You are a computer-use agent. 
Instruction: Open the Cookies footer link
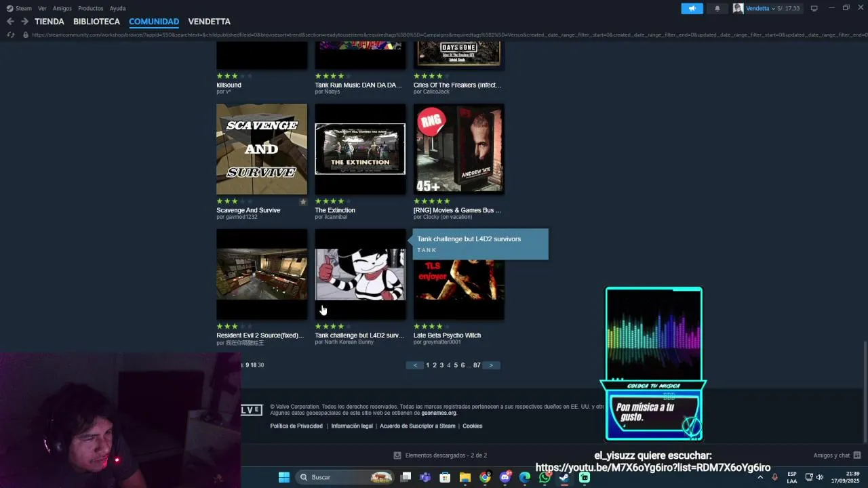click(473, 426)
